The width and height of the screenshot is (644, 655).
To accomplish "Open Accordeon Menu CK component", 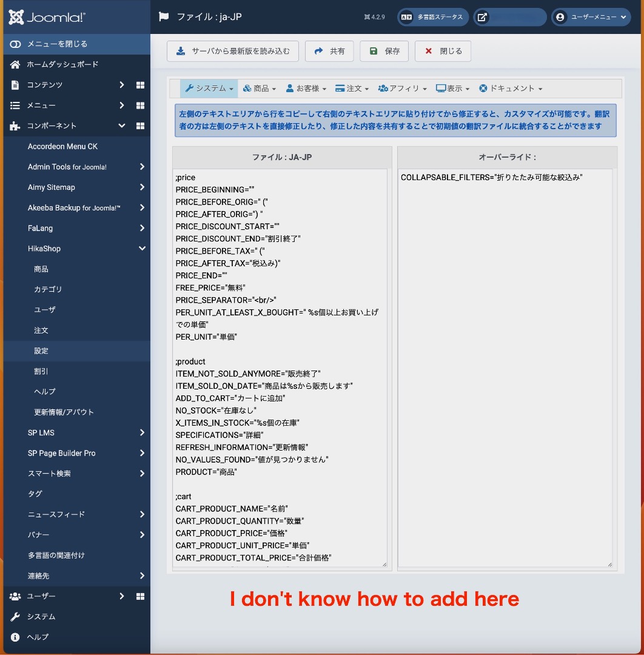I will [x=62, y=146].
